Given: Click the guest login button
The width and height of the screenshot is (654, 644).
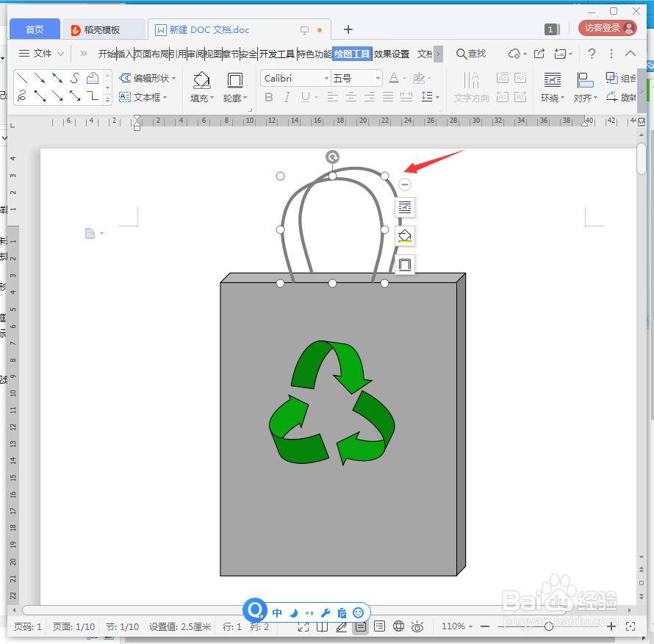Looking at the screenshot, I should (x=607, y=28).
